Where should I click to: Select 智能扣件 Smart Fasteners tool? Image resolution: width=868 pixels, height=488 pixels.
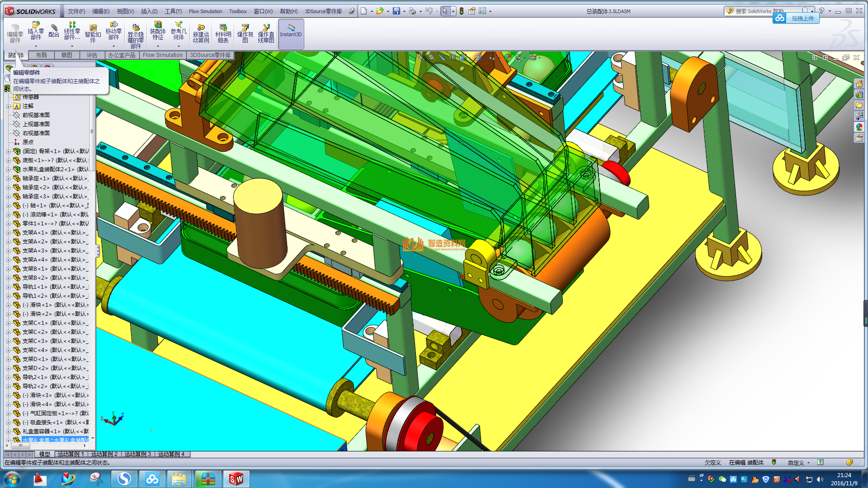(x=93, y=33)
